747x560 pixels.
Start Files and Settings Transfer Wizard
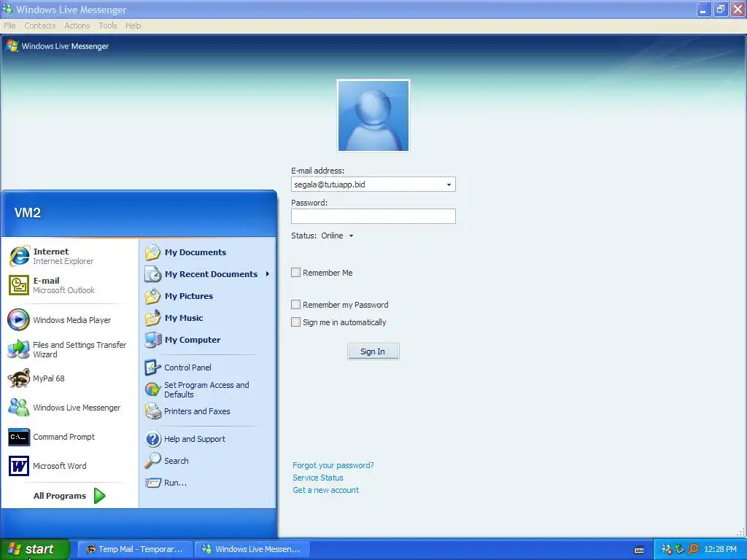(66, 349)
